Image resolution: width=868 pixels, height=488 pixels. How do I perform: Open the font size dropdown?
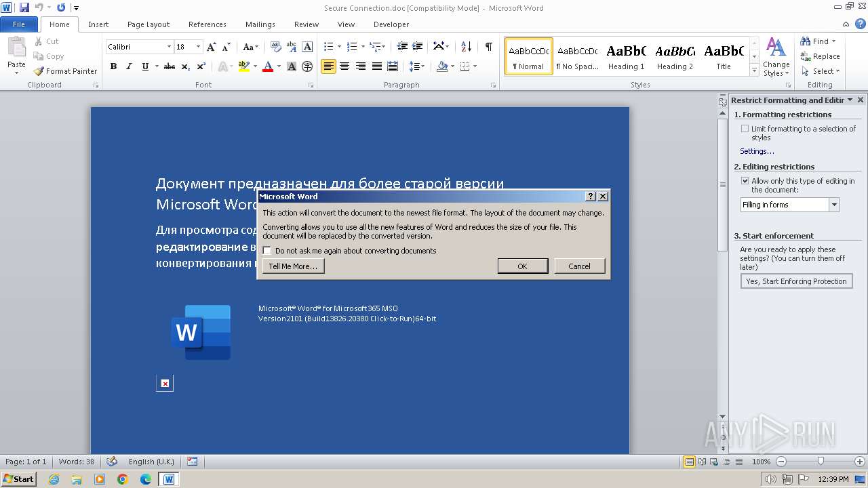[x=198, y=47]
